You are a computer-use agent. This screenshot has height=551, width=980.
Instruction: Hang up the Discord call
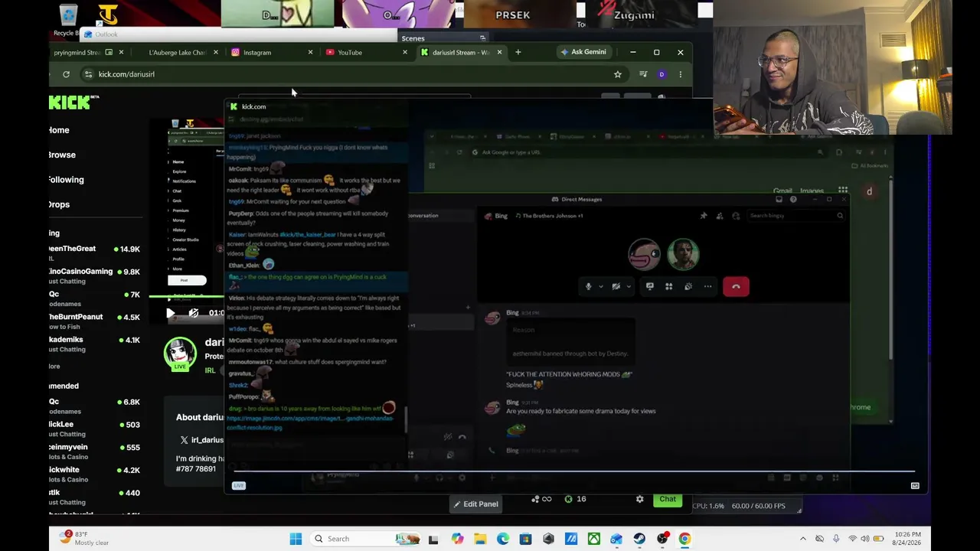736,286
